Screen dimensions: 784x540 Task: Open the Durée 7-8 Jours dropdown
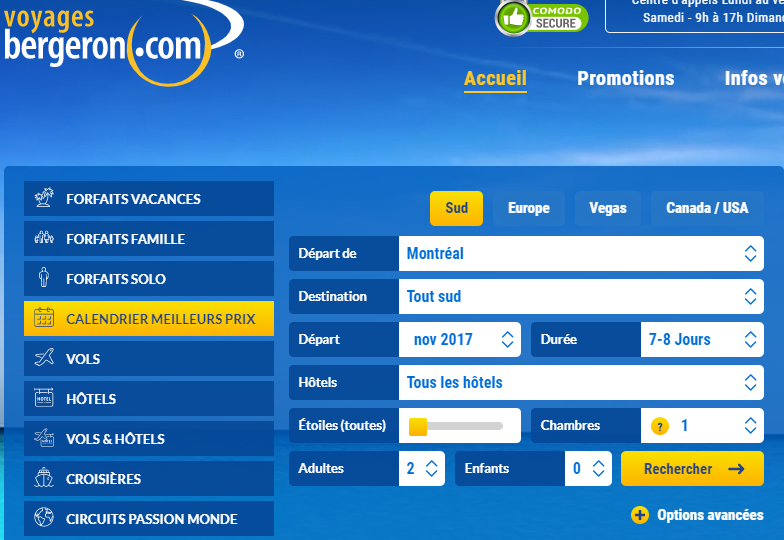pos(701,340)
